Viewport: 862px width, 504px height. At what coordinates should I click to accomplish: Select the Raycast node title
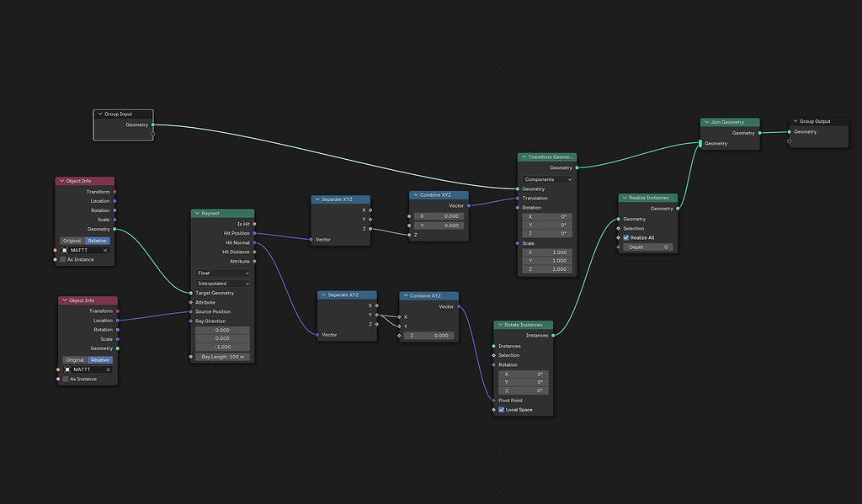[210, 213]
